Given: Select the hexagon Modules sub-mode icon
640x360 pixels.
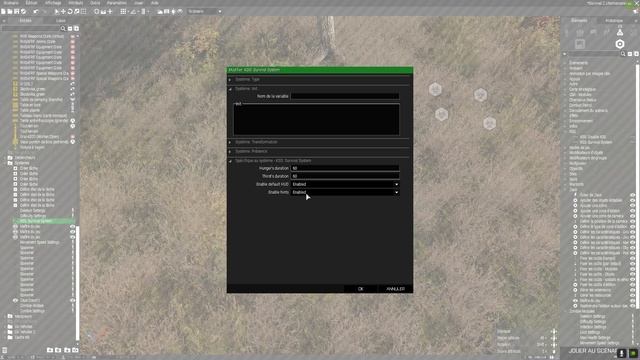Looking at the screenshot, I should 620,44.
